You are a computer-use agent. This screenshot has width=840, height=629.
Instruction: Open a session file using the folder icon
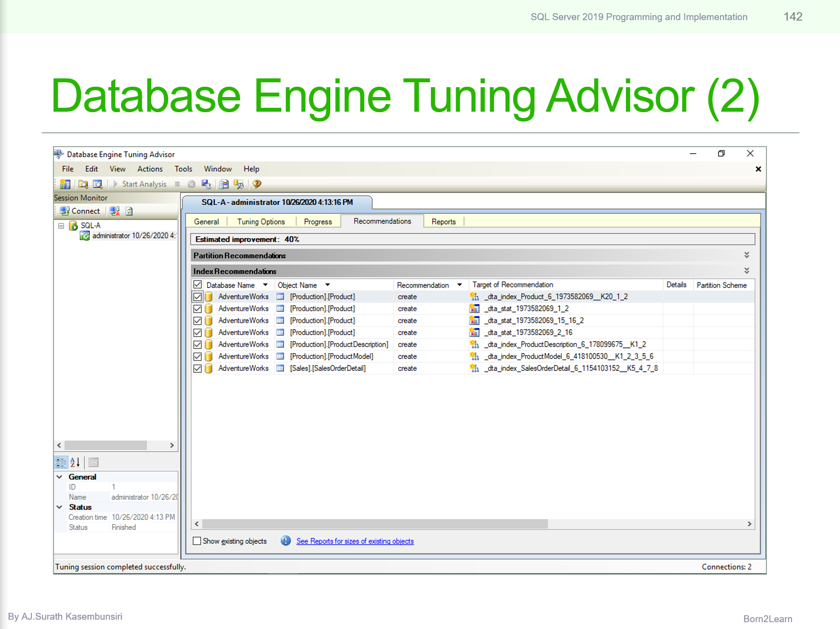click(83, 184)
